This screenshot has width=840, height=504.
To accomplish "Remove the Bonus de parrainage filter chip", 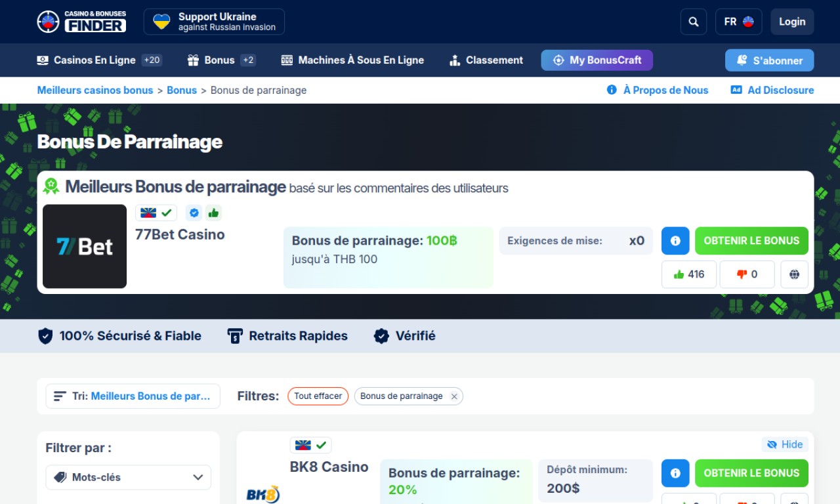I will click(x=454, y=396).
